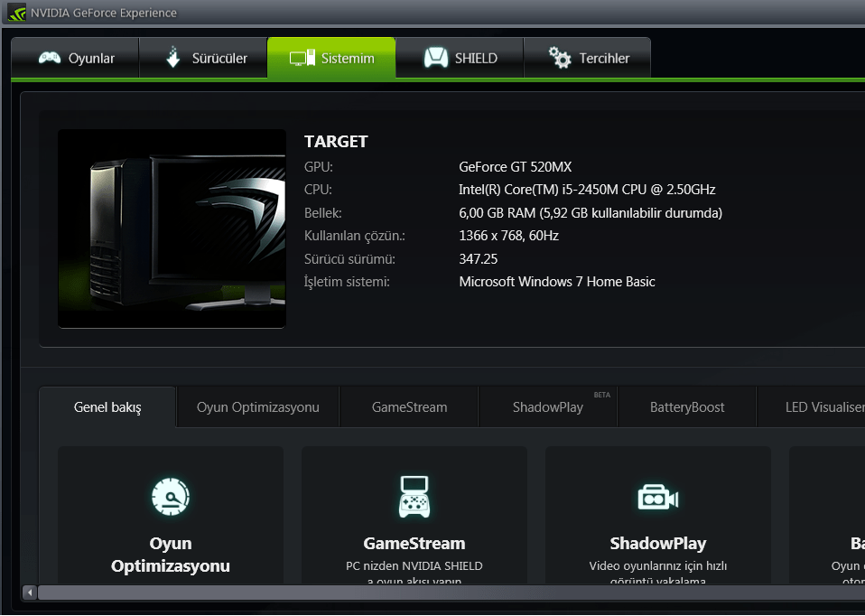
Task: Click the gamepad icon on Oyunlar
Action: tap(50, 58)
